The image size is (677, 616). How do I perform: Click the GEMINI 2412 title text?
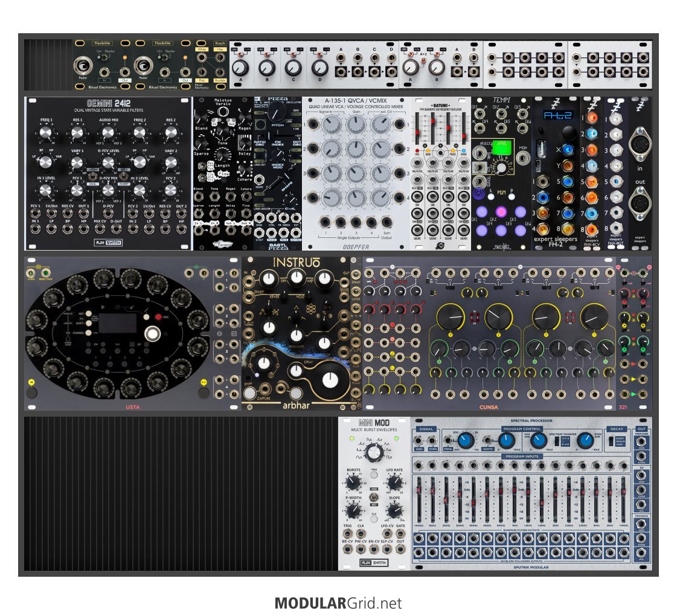pyautogui.click(x=108, y=103)
